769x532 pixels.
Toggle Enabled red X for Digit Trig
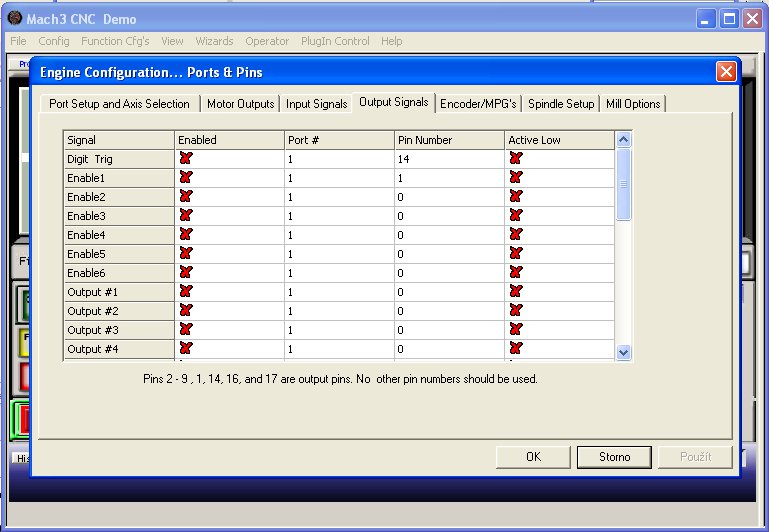point(185,159)
